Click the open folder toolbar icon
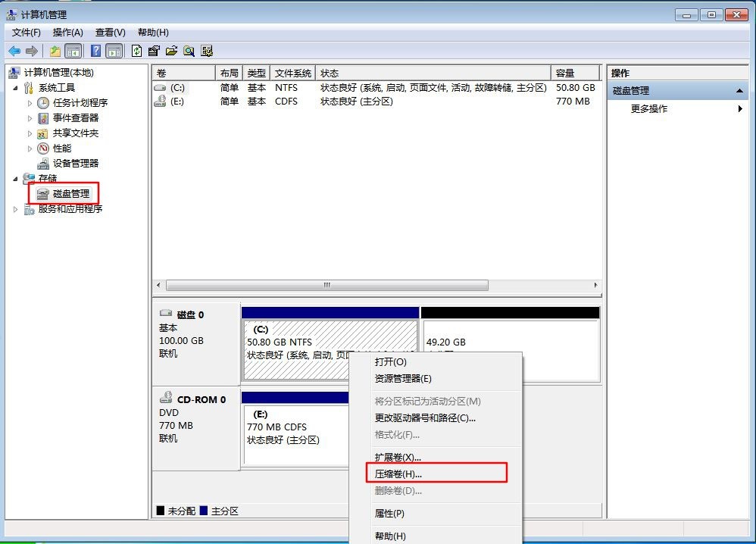 point(172,51)
